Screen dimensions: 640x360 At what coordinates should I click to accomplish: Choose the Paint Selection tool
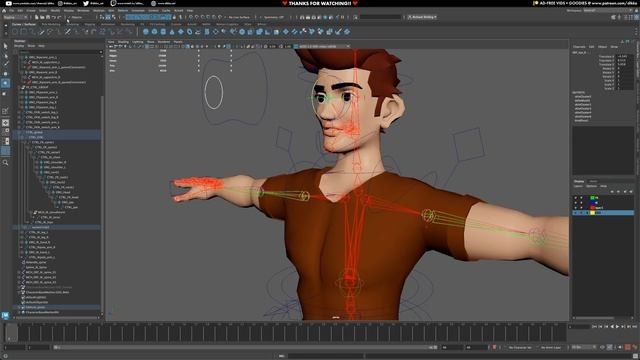click(x=5, y=64)
